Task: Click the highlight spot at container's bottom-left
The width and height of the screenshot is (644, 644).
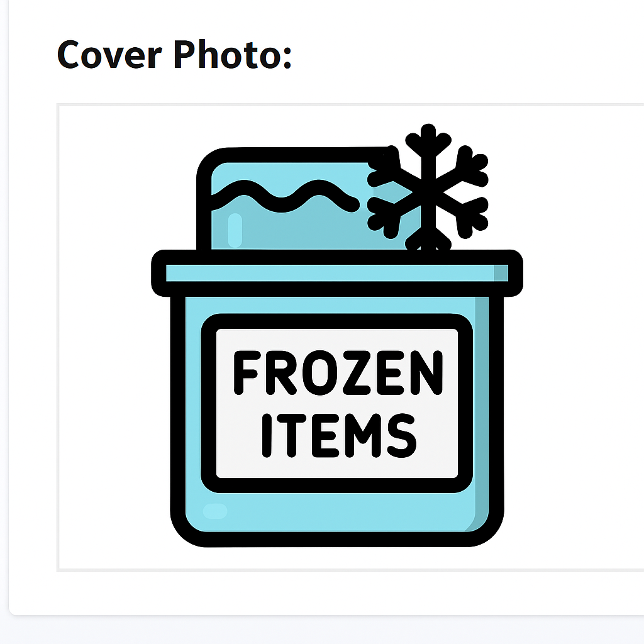Action: click(x=215, y=511)
